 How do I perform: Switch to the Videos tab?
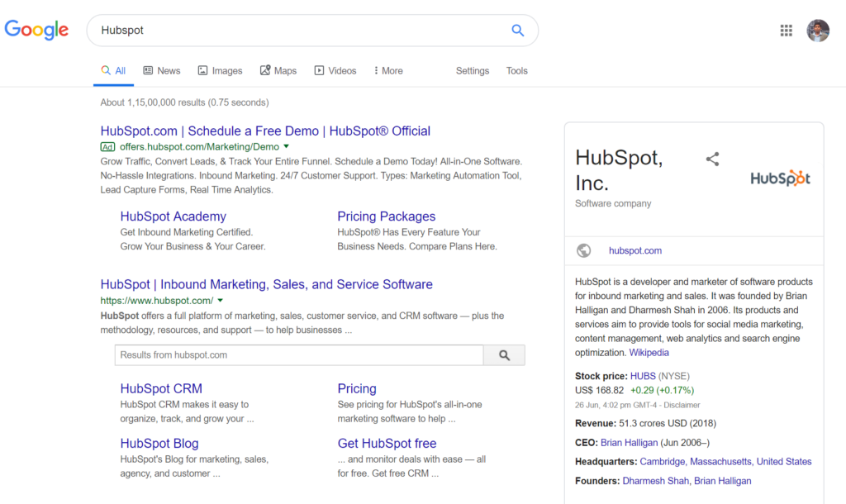335,71
